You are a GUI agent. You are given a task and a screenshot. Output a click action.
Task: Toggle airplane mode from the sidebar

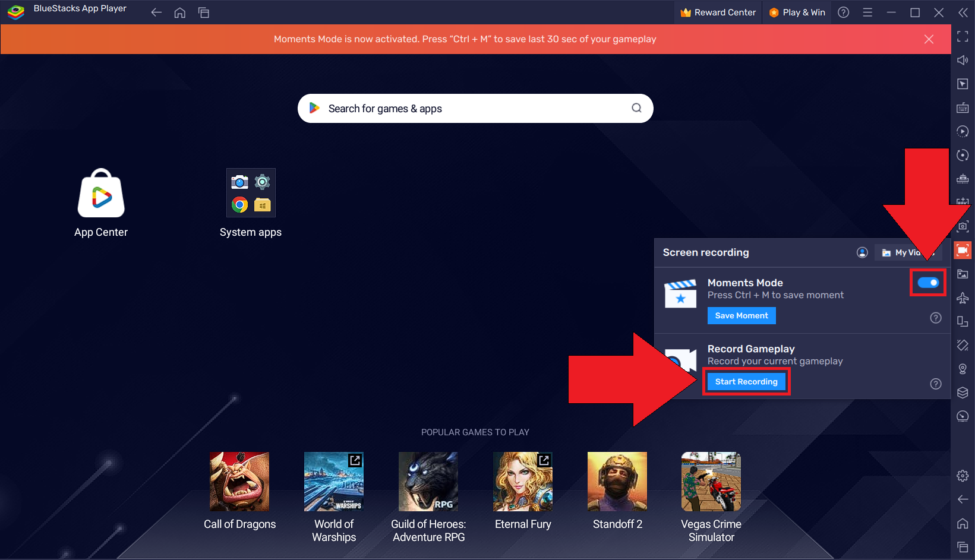point(963,298)
